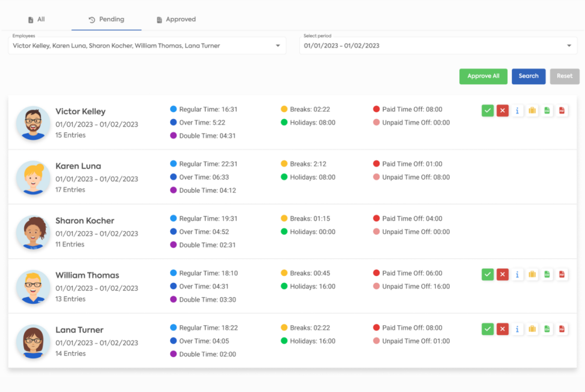Click yellow briefcase icon for William Thomas
585x392 pixels.
[x=533, y=275]
